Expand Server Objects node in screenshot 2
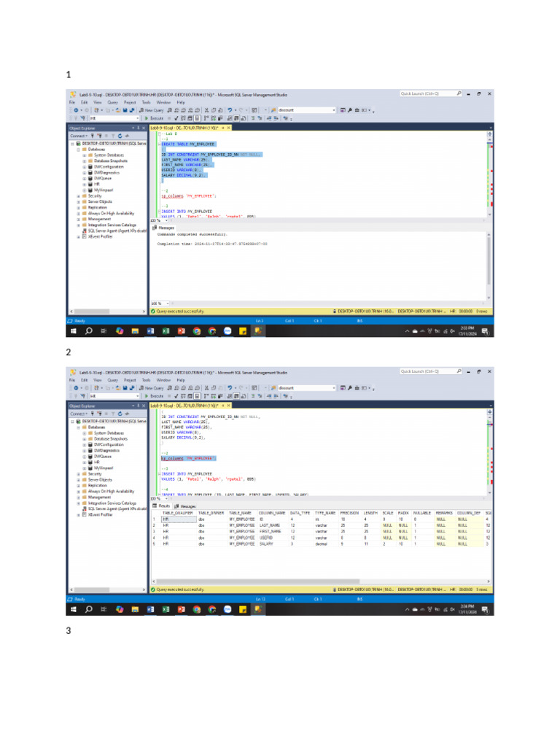Viewport: 560px width, 747px height. pyautogui.click(x=79, y=480)
